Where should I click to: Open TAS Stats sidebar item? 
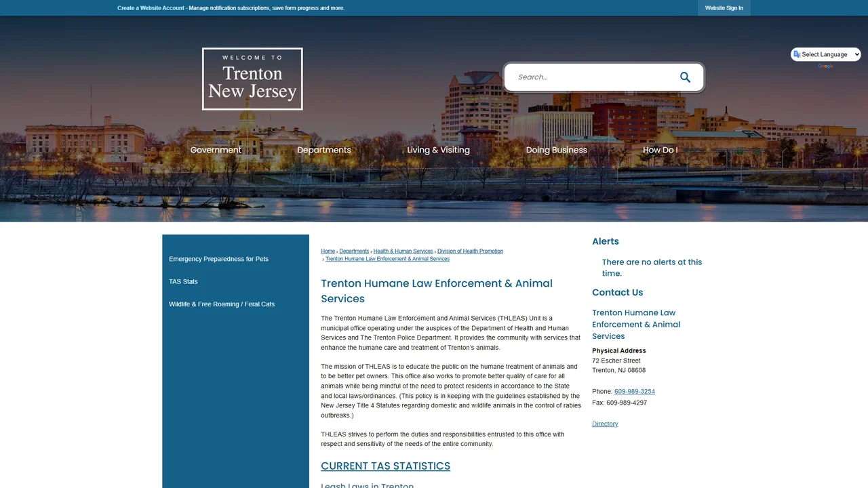183,281
